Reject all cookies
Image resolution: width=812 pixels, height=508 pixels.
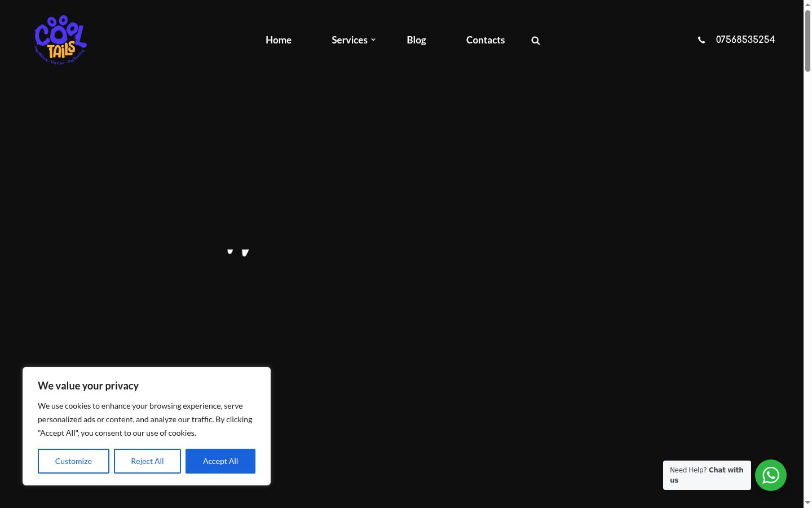coord(147,461)
